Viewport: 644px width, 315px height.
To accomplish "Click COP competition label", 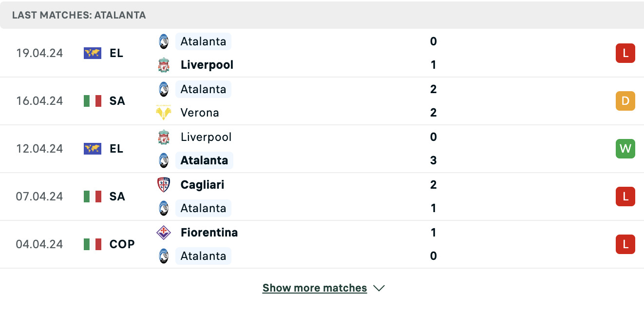I will coord(122,244).
